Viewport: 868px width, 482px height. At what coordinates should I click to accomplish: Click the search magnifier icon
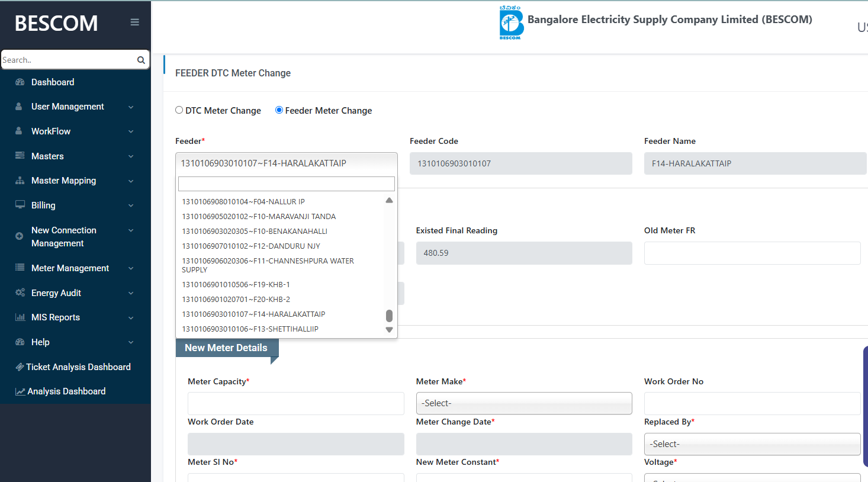141,60
